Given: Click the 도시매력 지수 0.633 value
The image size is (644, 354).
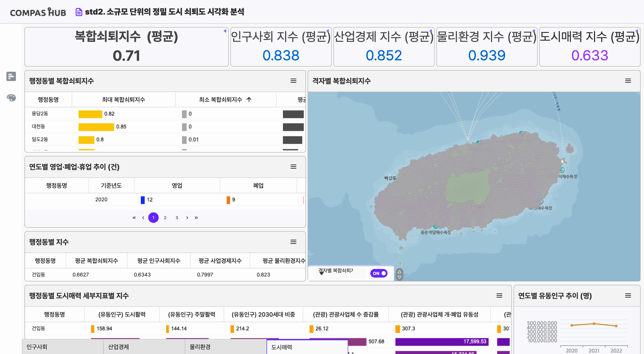Looking at the screenshot, I should [x=590, y=55].
